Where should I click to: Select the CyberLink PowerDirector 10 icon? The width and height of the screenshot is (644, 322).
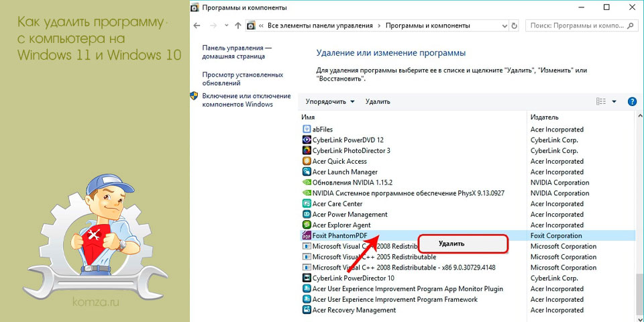click(x=307, y=278)
